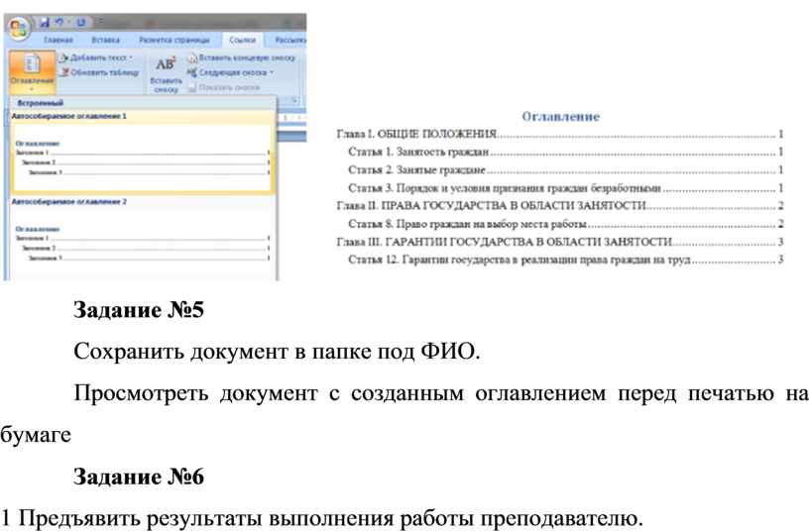Open the Вставка ribbon tab

(x=105, y=40)
